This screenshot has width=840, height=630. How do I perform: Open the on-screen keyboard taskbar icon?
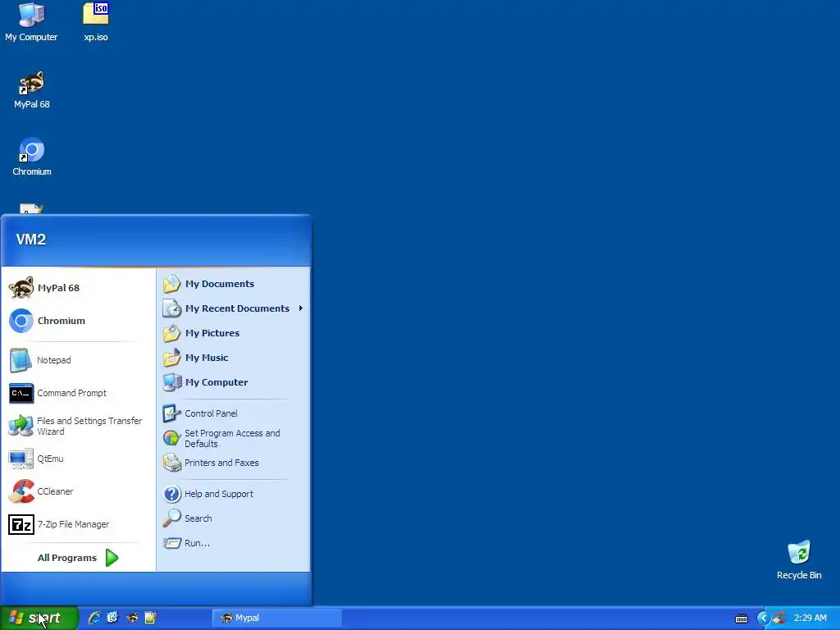(742, 619)
